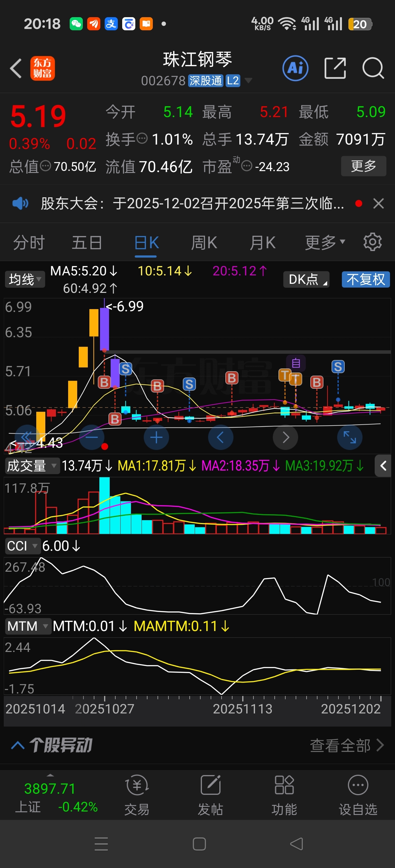Toggle DK点 indicator

(306, 279)
